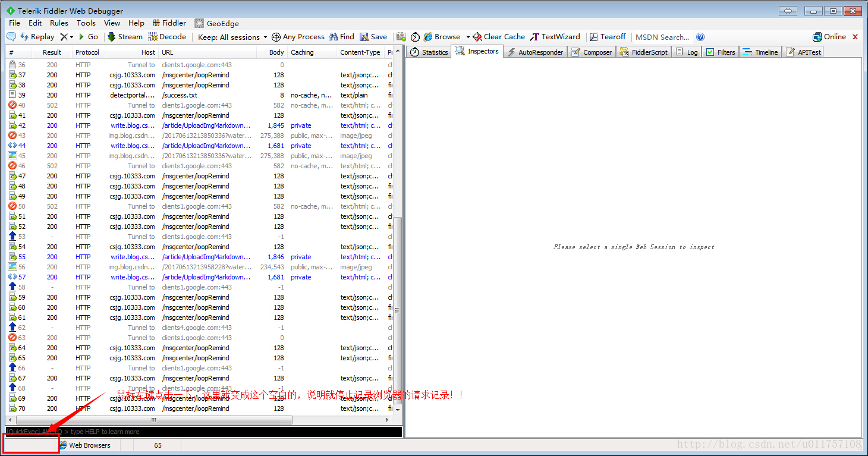Click the Web Browsers process filter
The height and width of the screenshot is (456, 868).
point(85,445)
